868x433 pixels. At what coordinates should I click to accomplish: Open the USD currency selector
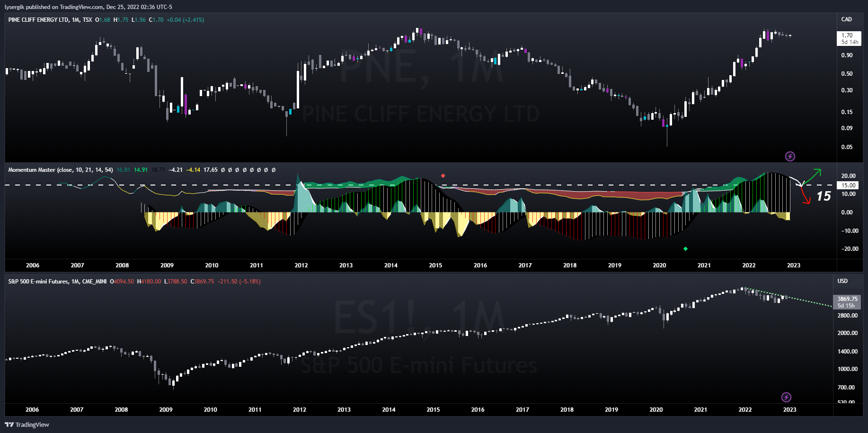tap(843, 281)
